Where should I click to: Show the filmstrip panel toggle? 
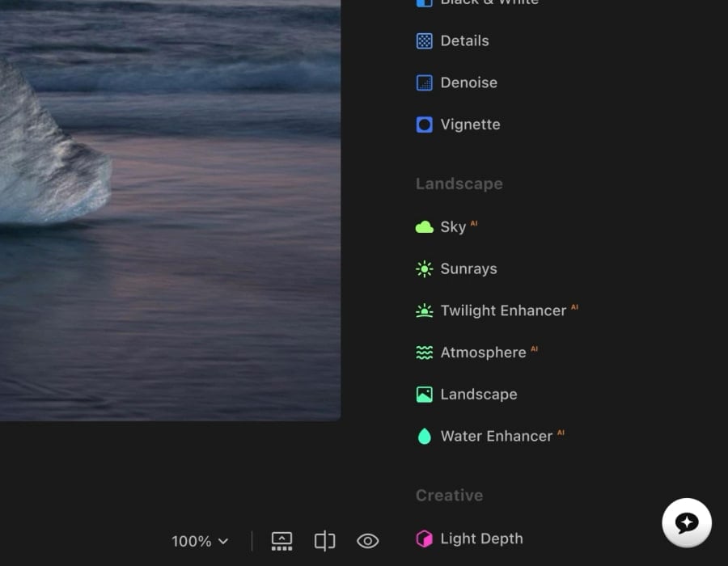(281, 539)
